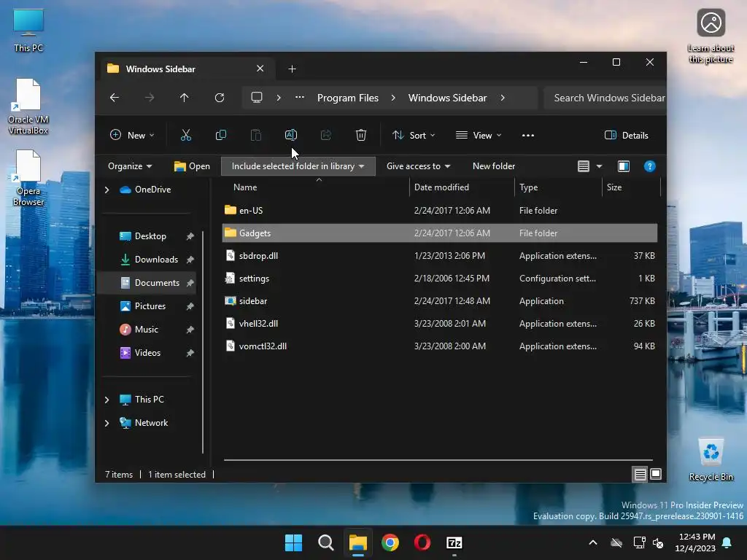Go back with the back arrow

[115, 98]
